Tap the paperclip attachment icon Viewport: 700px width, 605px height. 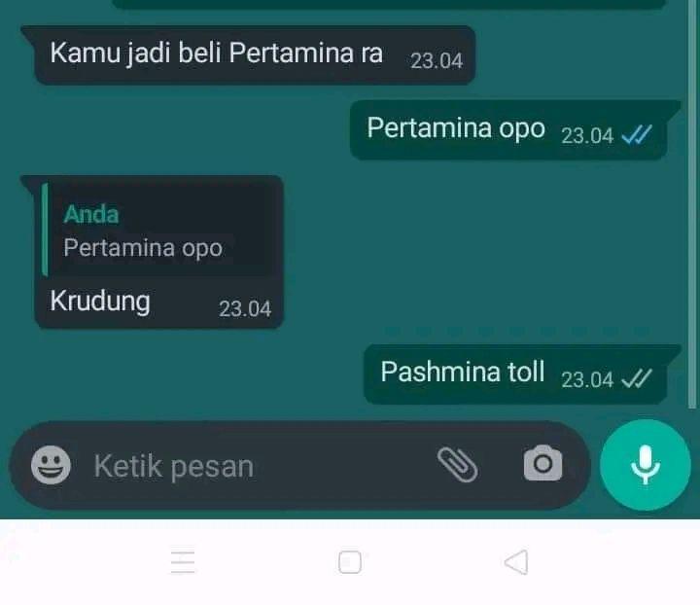tap(458, 465)
